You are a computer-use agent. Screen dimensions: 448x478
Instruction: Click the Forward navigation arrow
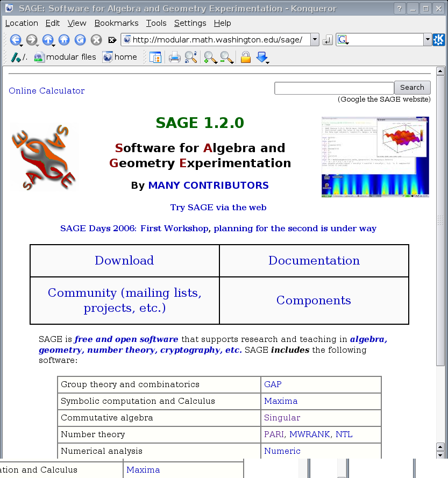(x=32, y=40)
